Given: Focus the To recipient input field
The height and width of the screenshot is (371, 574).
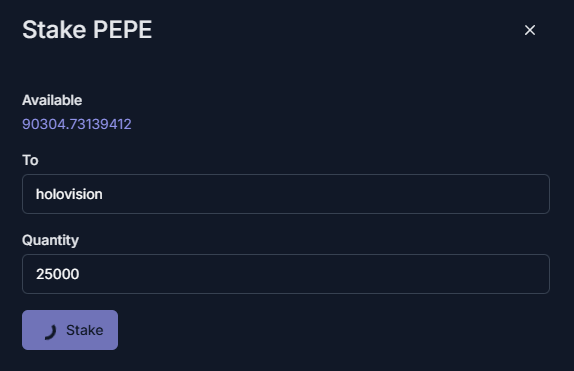Looking at the screenshot, I should click(x=286, y=194).
